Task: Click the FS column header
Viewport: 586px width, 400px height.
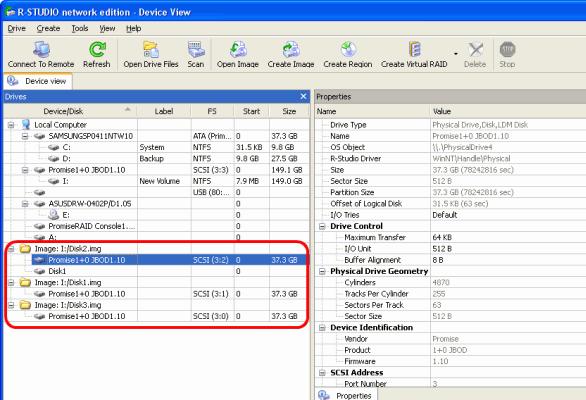Action: 212,111
